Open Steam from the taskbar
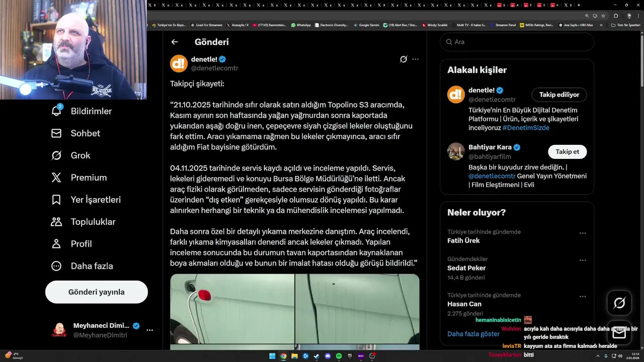Screen dimensions: 644x362 pyautogui.click(x=316, y=356)
